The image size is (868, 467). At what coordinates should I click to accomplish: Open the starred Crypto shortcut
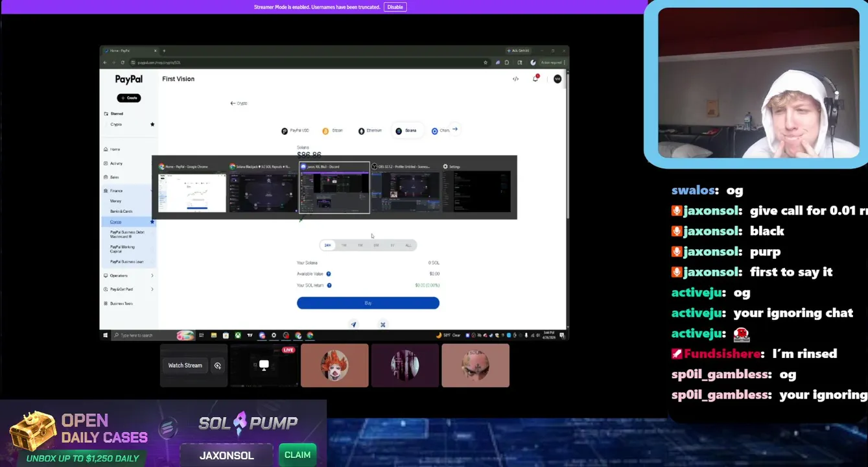point(116,125)
